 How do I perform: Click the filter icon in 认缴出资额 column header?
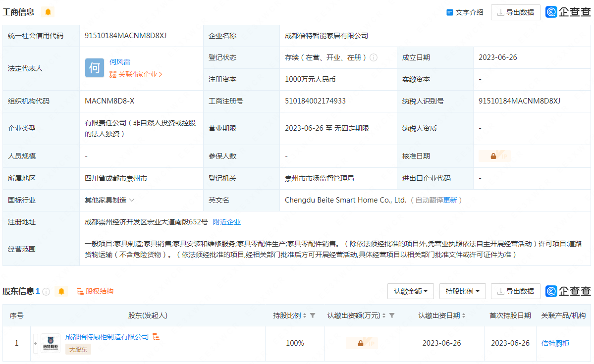(392, 315)
